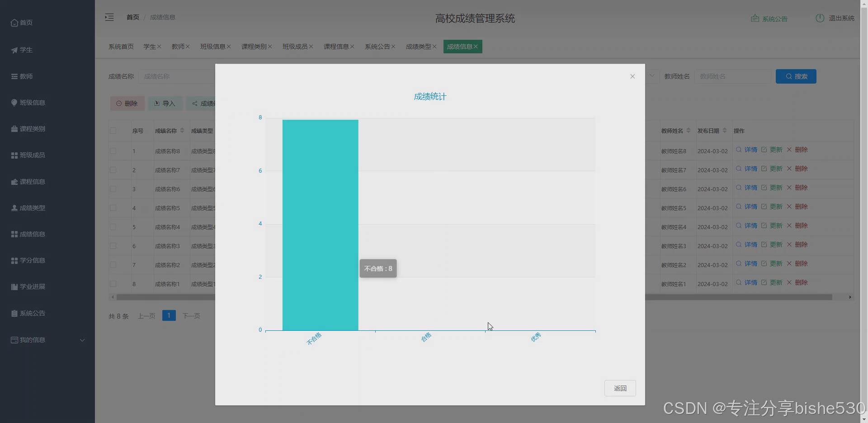Image resolution: width=868 pixels, height=423 pixels.
Task: Click 退出系统 to log out
Action: 835,18
